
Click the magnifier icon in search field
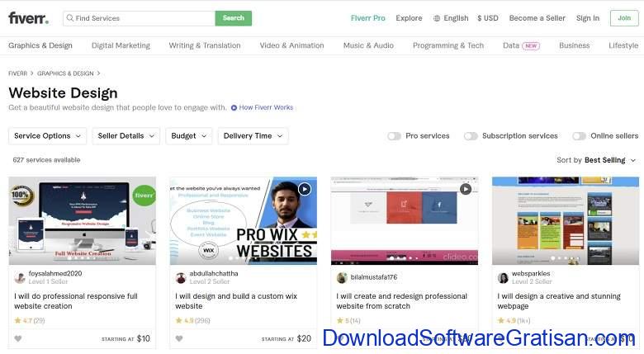coord(70,18)
